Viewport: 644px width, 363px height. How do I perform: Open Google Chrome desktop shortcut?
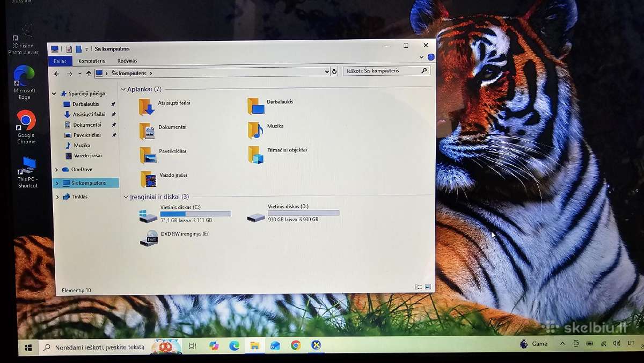tap(26, 127)
